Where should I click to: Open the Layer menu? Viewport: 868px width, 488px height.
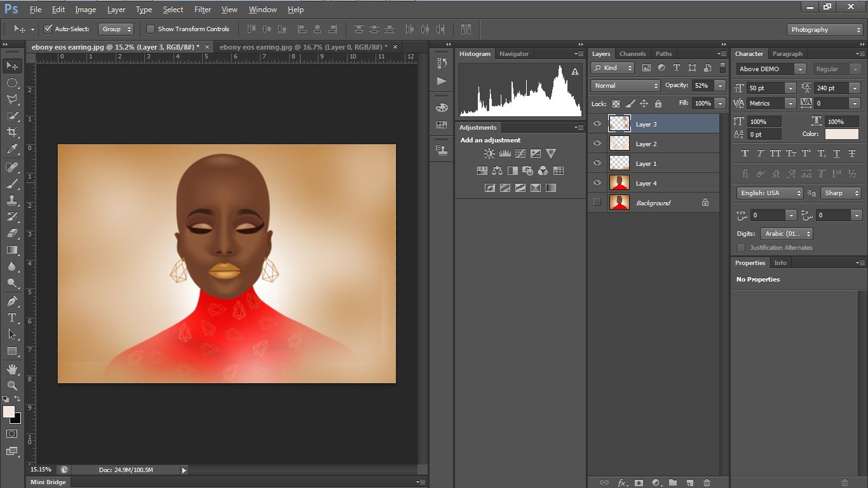click(116, 10)
